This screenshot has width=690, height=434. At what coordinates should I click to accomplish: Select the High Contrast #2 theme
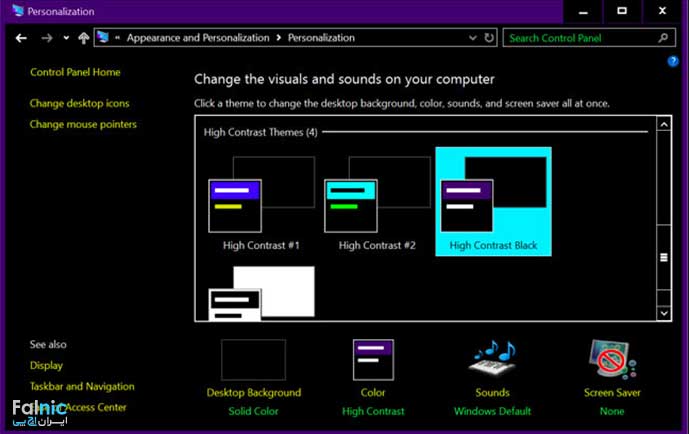[x=376, y=205]
